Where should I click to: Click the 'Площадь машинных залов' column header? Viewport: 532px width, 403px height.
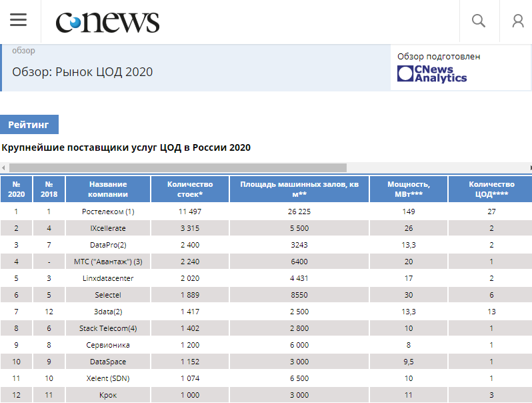point(298,189)
